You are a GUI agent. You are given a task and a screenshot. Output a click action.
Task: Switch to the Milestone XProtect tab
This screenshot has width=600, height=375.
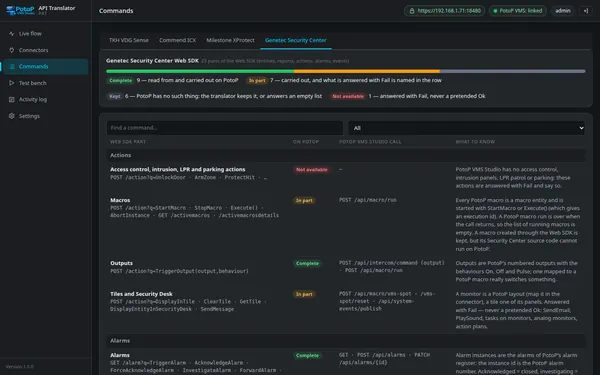[230, 40]
